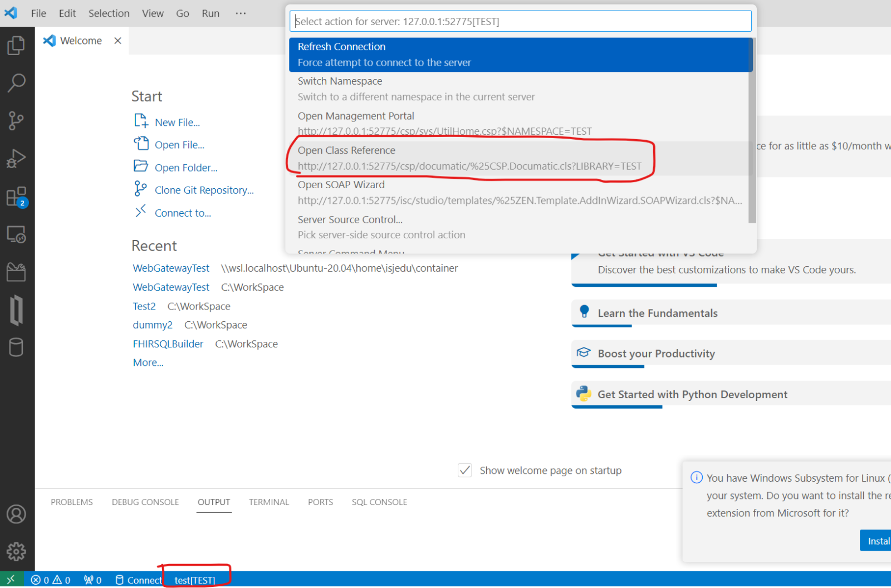Open the Explorer view in activity bar
891x588 pixels.
coord(16,45)
